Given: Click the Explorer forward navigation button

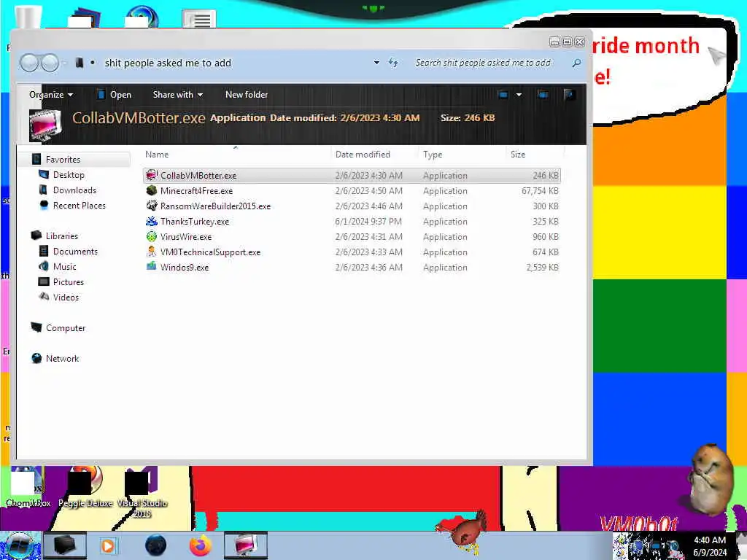Looking at the screenshot, I should pyautogui.click(x=50, y=63).
